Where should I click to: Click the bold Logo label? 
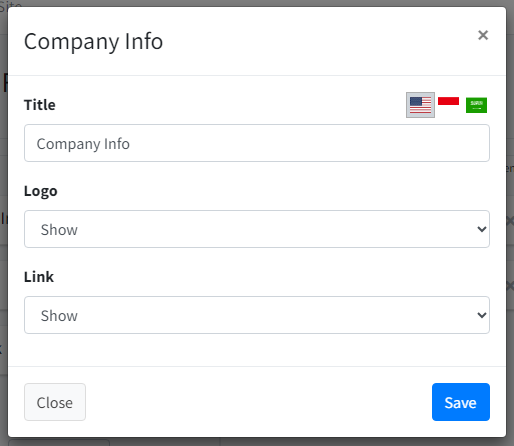pos(41,191)
